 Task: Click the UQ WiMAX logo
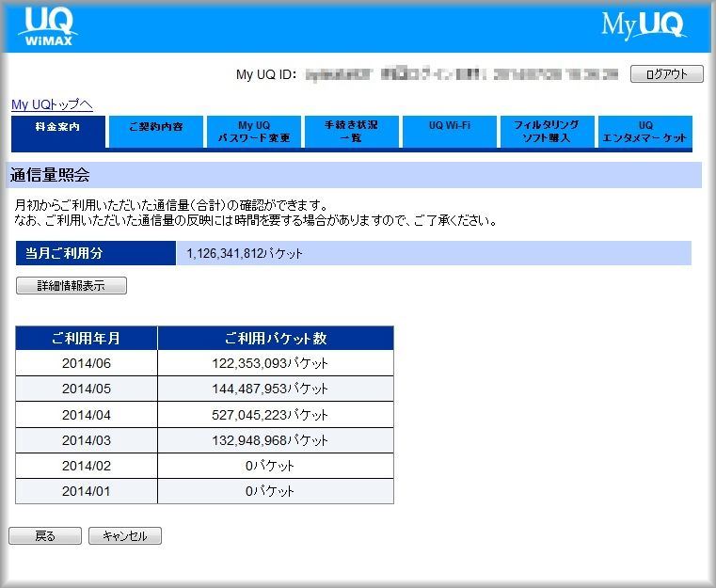tap(48, 26)
